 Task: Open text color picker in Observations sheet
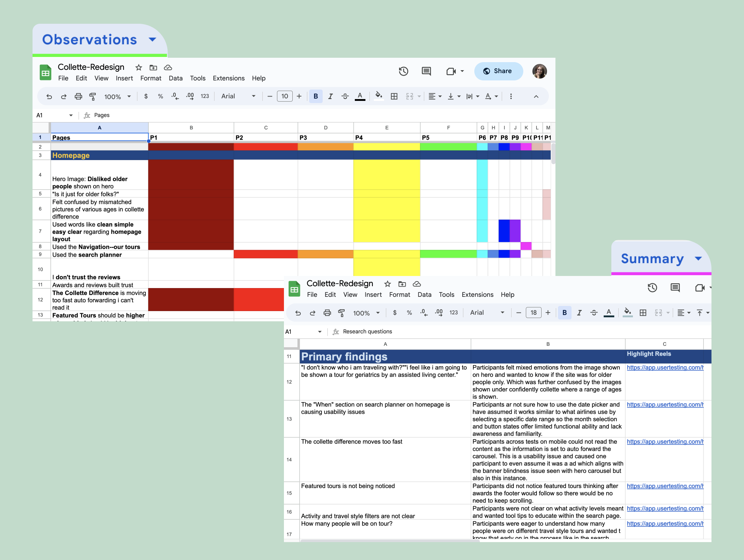pos(360,96)
